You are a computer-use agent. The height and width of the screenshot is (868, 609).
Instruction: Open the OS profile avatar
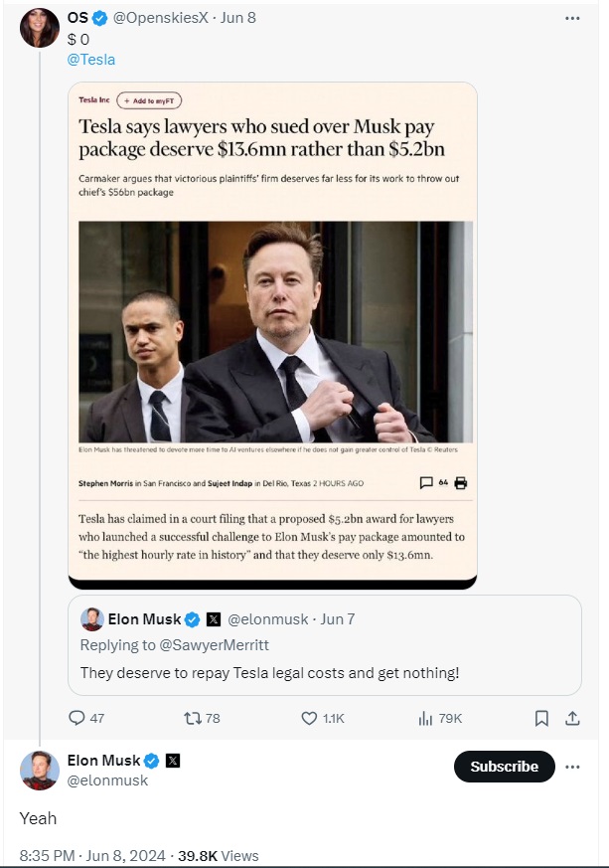point(40,28)
